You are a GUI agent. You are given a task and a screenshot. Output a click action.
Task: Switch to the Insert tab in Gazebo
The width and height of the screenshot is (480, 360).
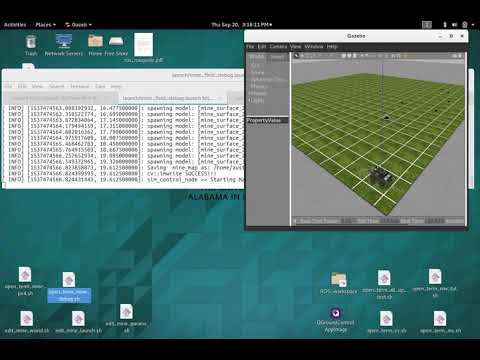pyautogui.click(x=277, y=57)
